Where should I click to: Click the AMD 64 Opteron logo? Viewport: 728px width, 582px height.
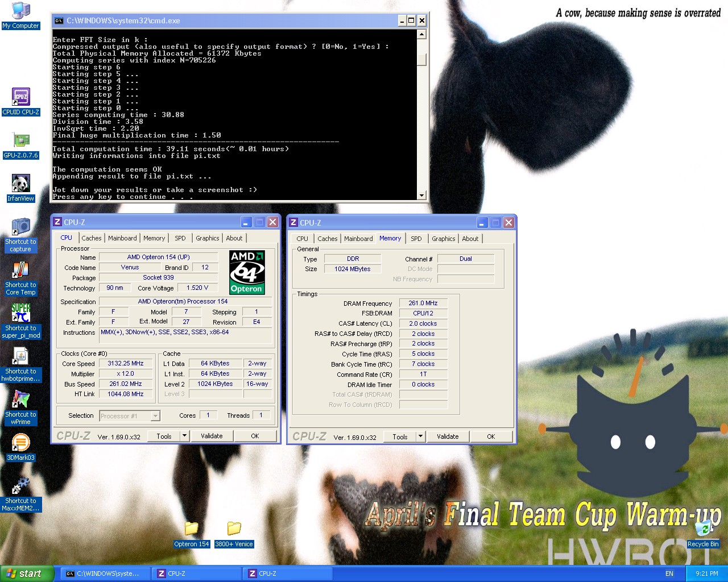(x=247, y=272)
